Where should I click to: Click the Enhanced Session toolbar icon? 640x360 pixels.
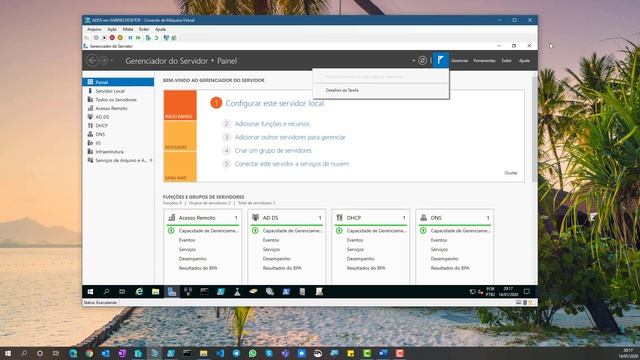[166, 38]
